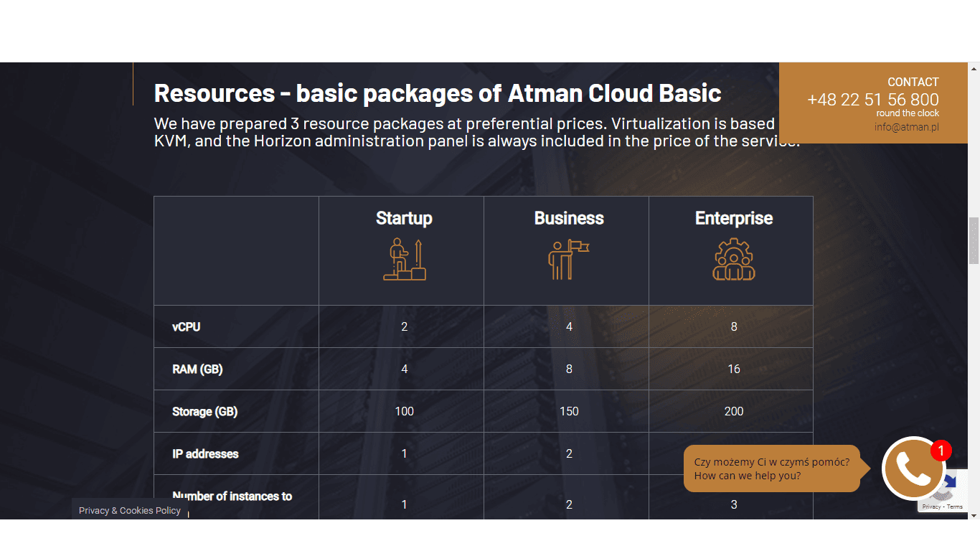
Task: Click the Enterprise vCPU value 8
Action: point(734,326)
